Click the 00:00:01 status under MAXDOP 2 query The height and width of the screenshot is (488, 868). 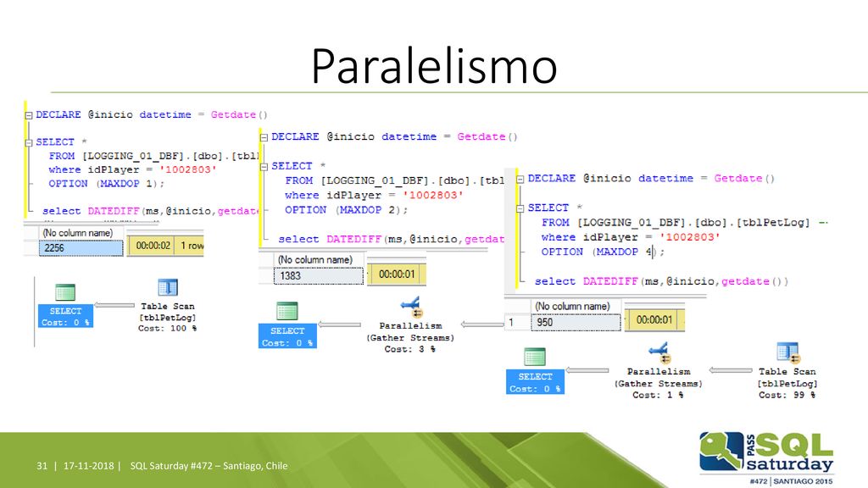[x=397, y=274]
